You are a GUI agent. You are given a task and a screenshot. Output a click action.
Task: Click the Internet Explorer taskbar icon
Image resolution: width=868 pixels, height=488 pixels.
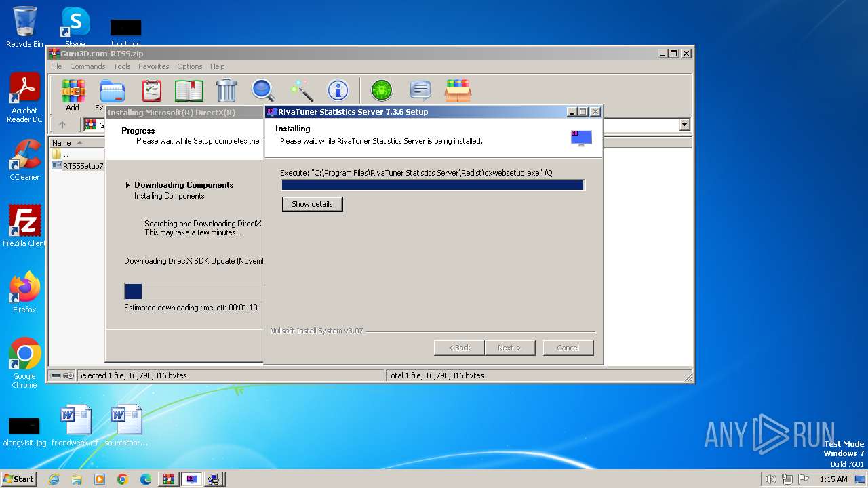[x=54, y=479]
